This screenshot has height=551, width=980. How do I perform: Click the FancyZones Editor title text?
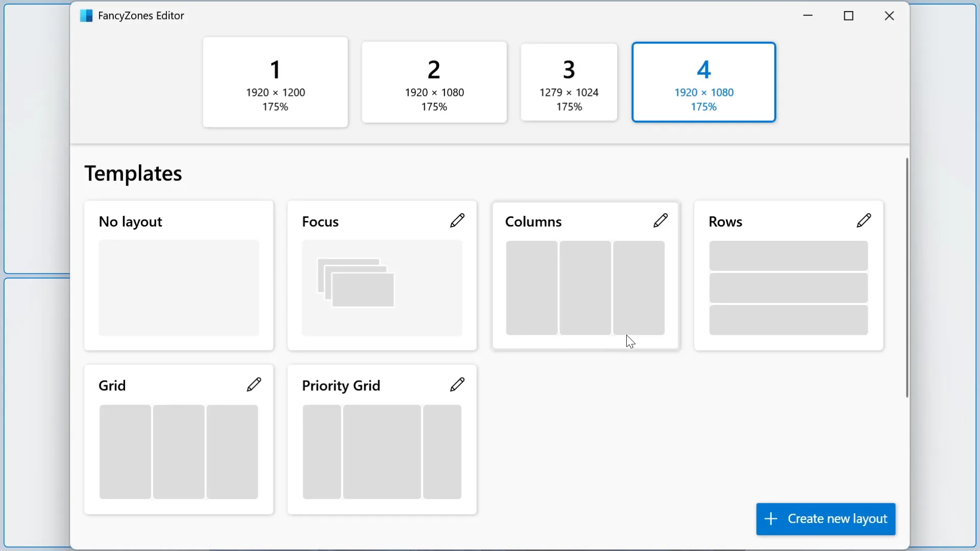(x=141, y=16)
